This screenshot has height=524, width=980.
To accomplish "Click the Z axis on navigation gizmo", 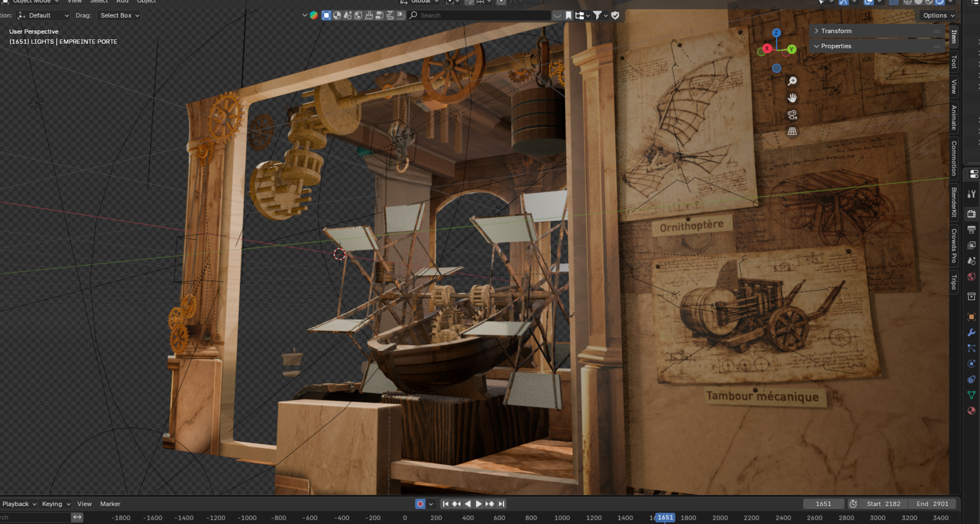I will (776, 33).
